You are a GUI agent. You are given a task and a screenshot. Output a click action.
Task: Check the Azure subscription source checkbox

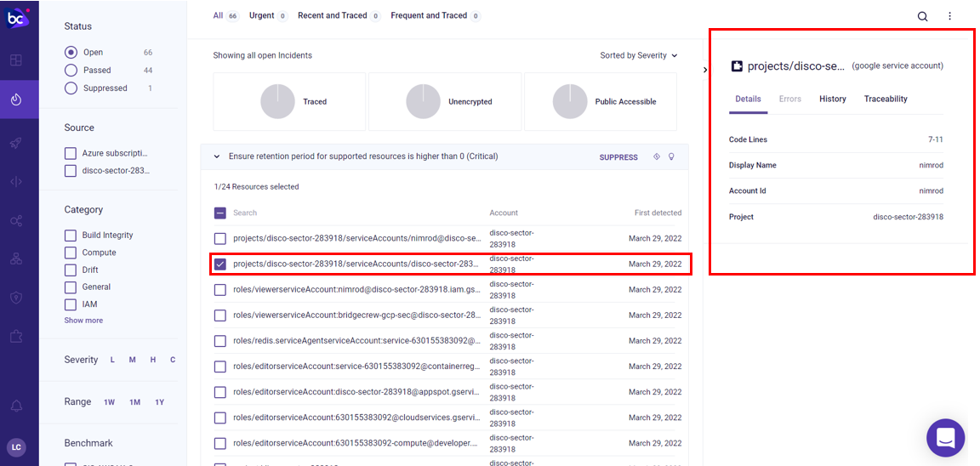(71, 153)
